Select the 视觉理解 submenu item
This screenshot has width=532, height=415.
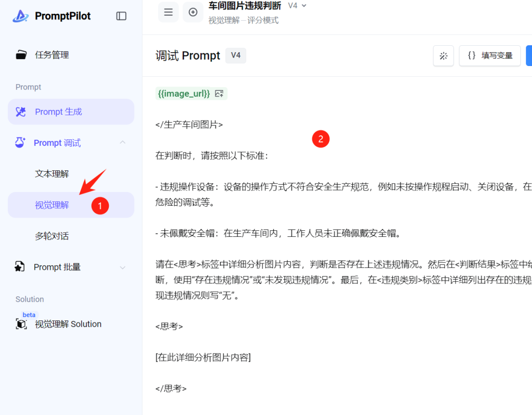click(x=71, y=205)
